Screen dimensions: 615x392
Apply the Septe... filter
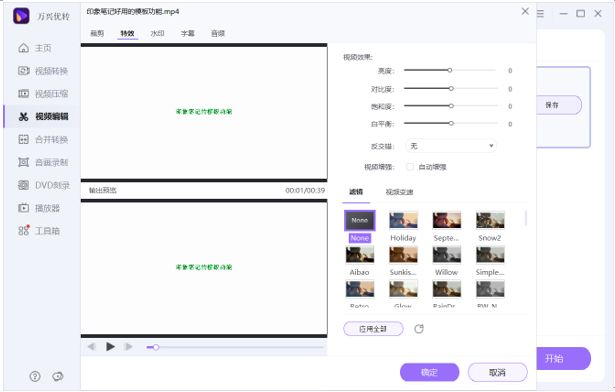(447, 221)
